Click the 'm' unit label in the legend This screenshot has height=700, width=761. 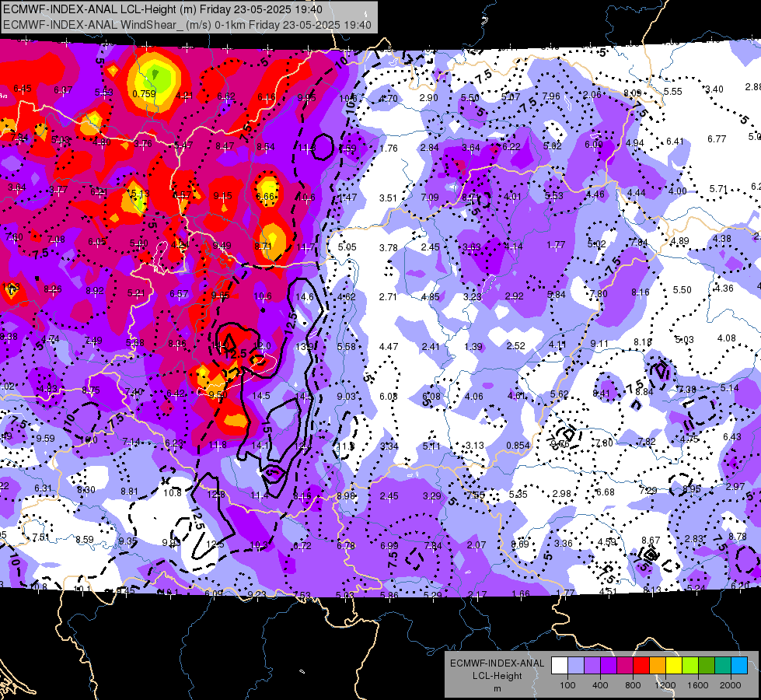pyautogui.click(x=497, y=689)
